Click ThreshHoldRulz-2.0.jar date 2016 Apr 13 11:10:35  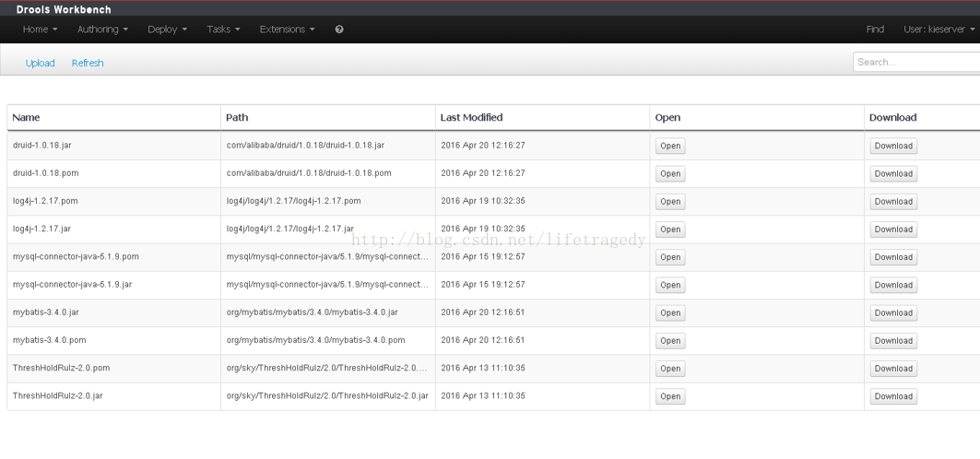point(482,396)
